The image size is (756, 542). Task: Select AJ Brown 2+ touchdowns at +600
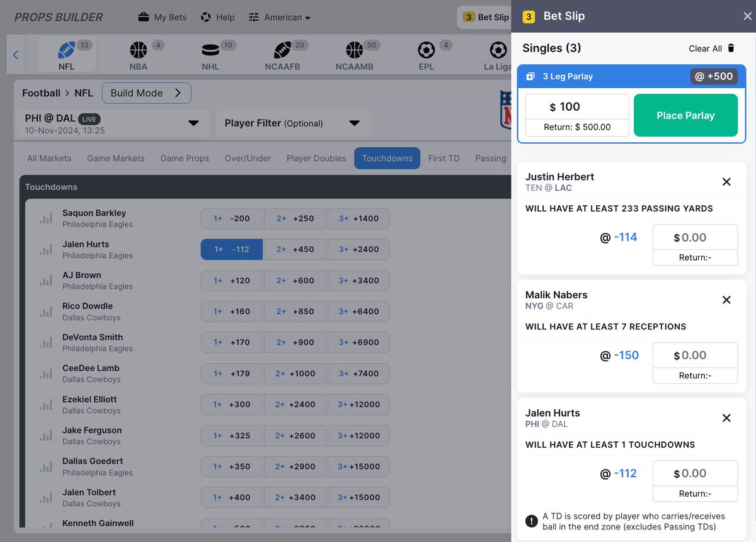coord(295,281)
